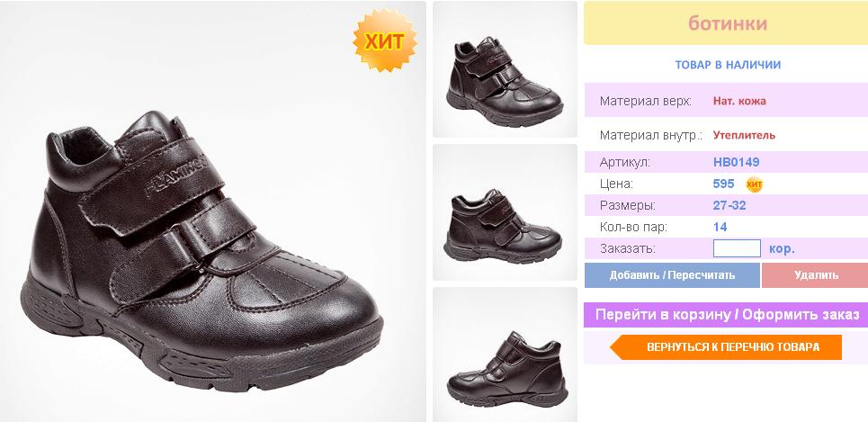Screen dimensions: 868x422
Task: Click the large orange ХИТ badge
Action: point(385,40)
